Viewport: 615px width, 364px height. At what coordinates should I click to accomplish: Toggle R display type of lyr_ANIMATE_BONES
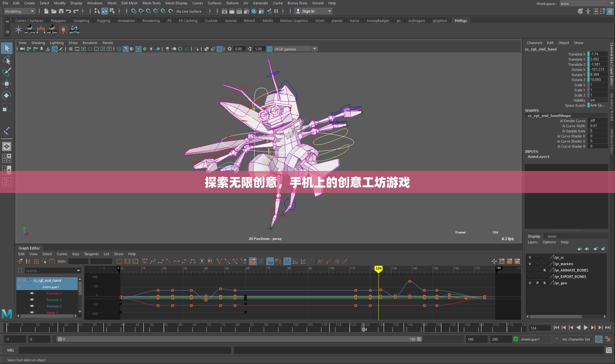(545, 270)
